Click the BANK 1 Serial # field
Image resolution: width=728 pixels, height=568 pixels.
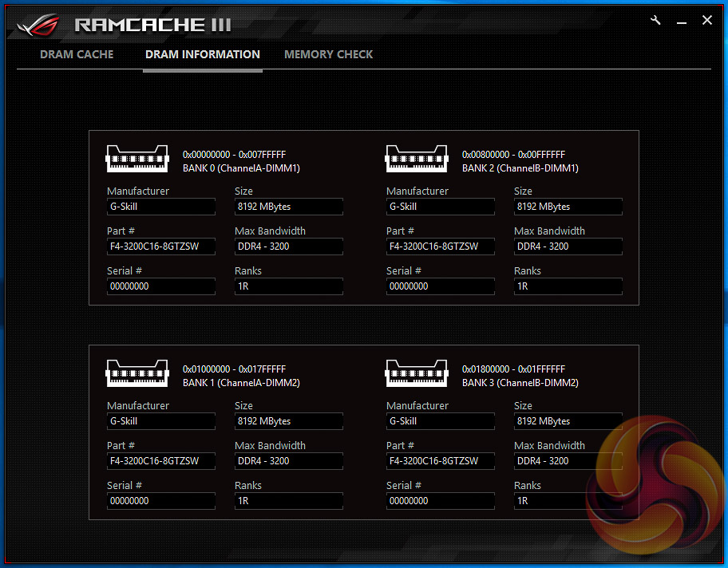[x=161, y=501]
